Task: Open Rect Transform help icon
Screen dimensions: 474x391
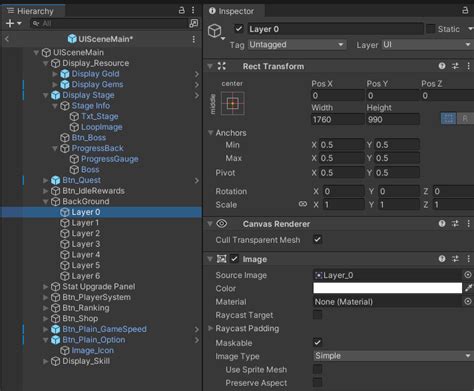Action: (442, 66)
